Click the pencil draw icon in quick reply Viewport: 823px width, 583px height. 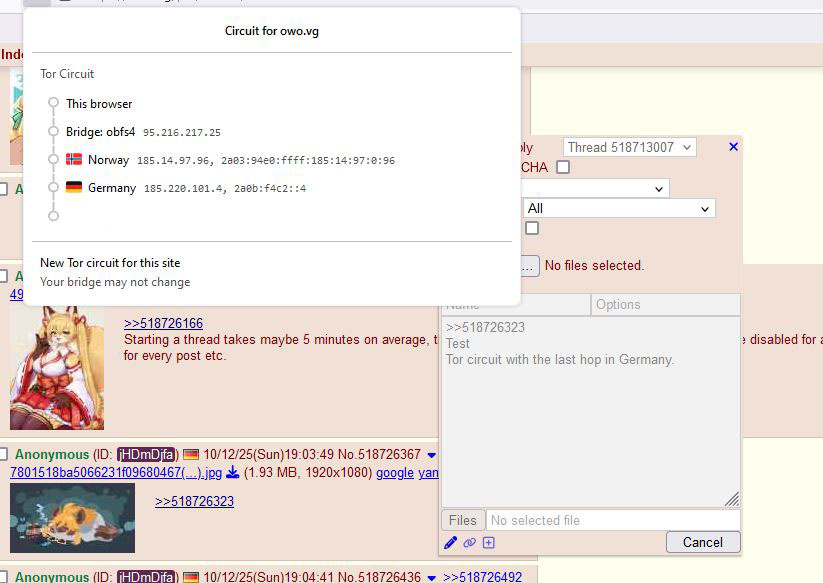[450, 543]
